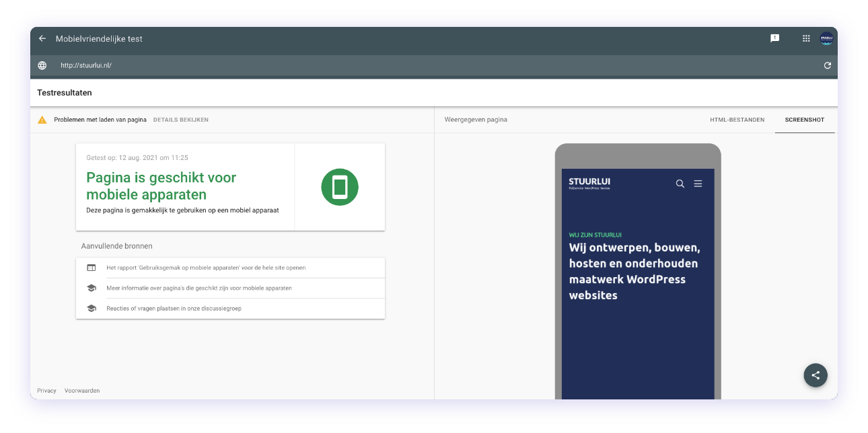Screen dimensions: 868x433
Task: Open the 'Gebruiksgemak op mobiele apparaten' report
Action: click(x=206, y=268)
